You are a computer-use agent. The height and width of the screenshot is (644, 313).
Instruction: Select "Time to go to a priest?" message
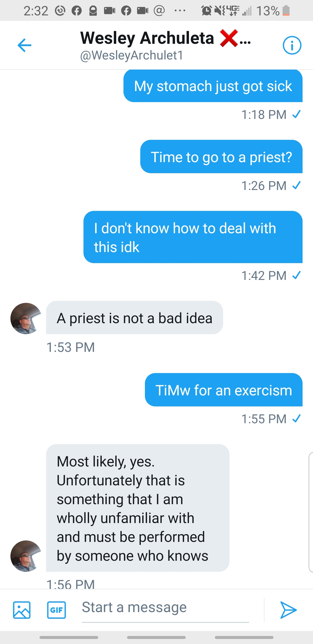[221, 157]
